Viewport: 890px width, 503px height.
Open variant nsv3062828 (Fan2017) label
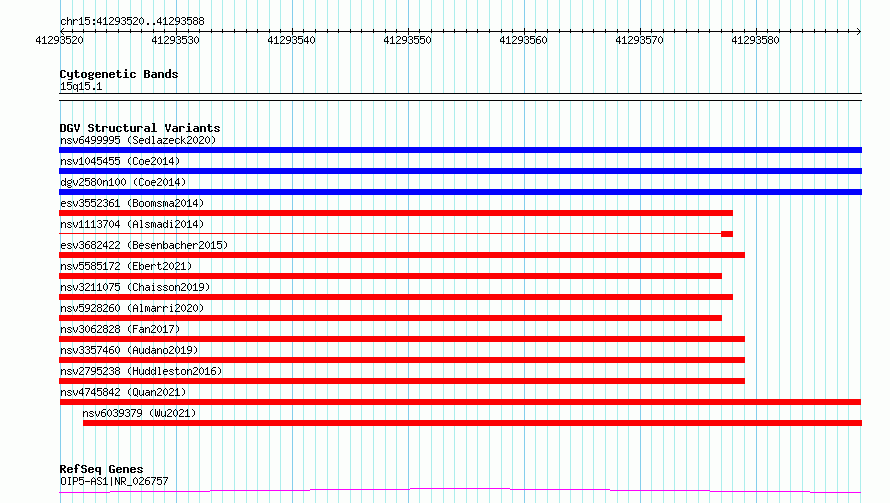coord(120,329)
